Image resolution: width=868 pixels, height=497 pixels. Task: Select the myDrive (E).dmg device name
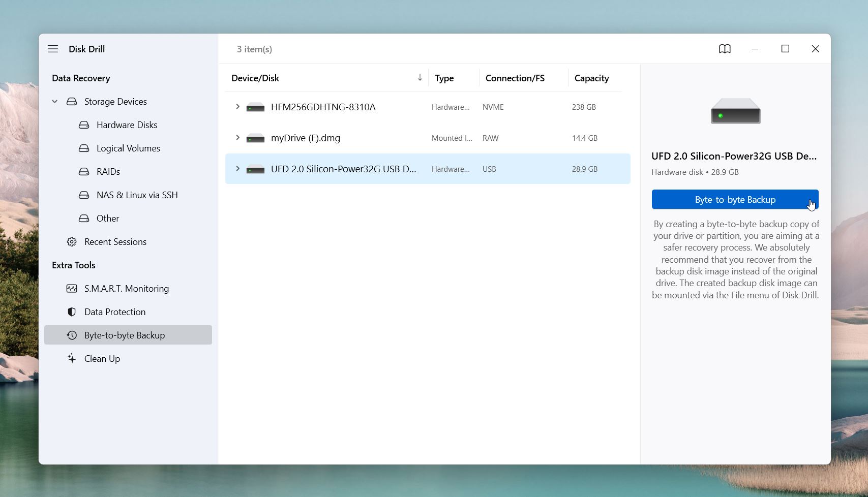[x=306, y=138]
